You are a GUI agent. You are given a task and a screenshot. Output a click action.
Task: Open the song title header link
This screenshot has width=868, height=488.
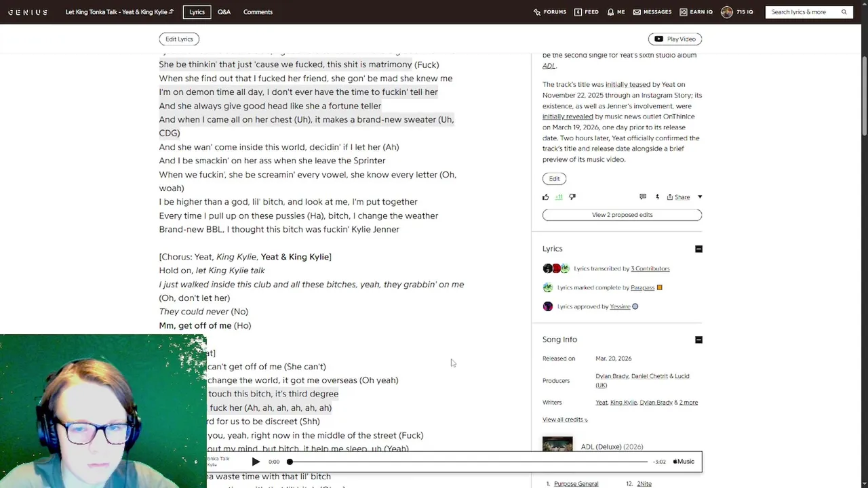click(x=116, y=12)
